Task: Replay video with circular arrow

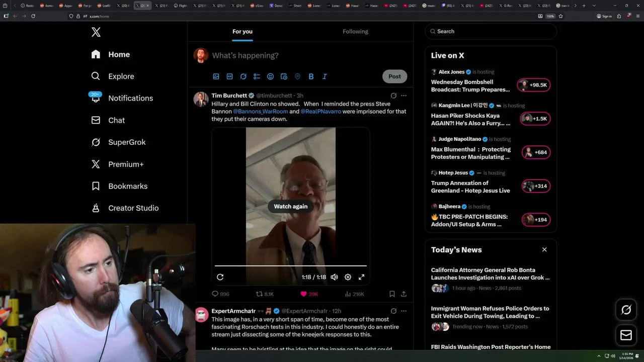Action: click(x=220, y=277)
